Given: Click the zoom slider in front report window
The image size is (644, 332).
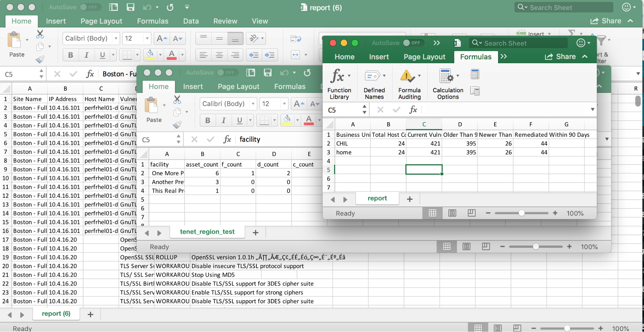Looking at the screenshot, I should pos(522,213).
